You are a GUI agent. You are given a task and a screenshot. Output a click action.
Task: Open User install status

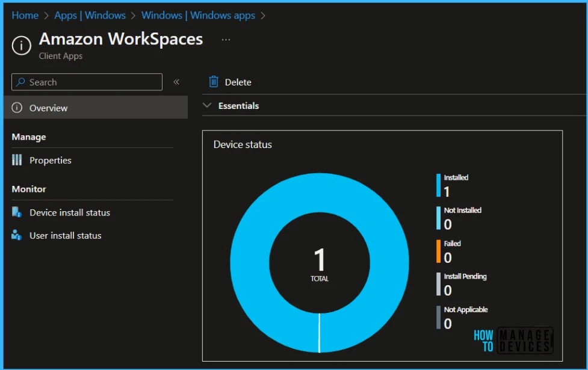65,235
